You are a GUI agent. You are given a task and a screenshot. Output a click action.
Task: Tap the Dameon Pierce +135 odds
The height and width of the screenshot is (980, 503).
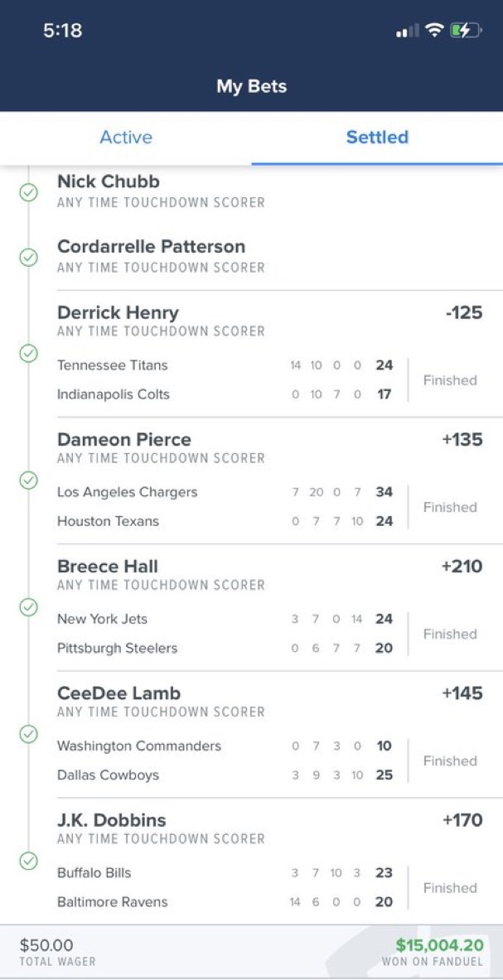(462, 439)
